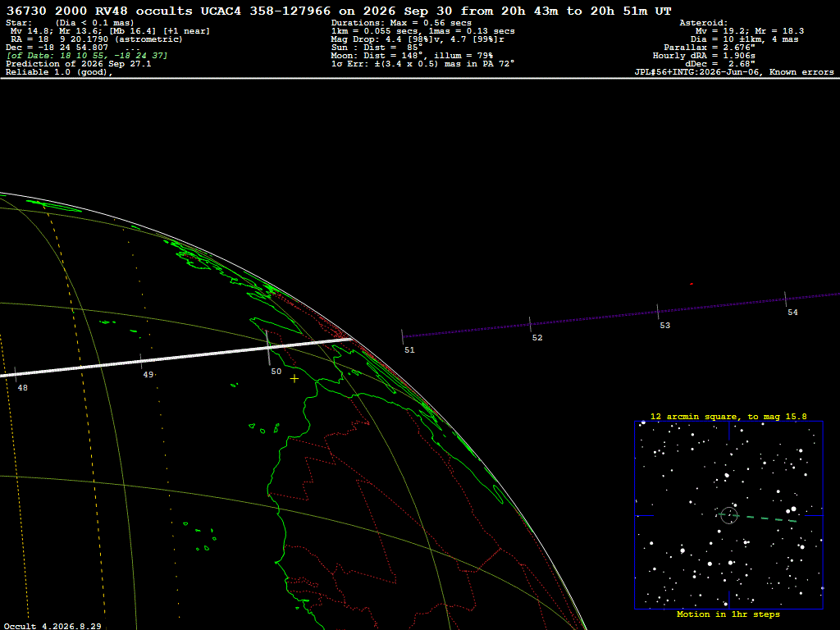Click the 'Mag Drop' information line
840x630 pixels.
[x=418, y=39]
